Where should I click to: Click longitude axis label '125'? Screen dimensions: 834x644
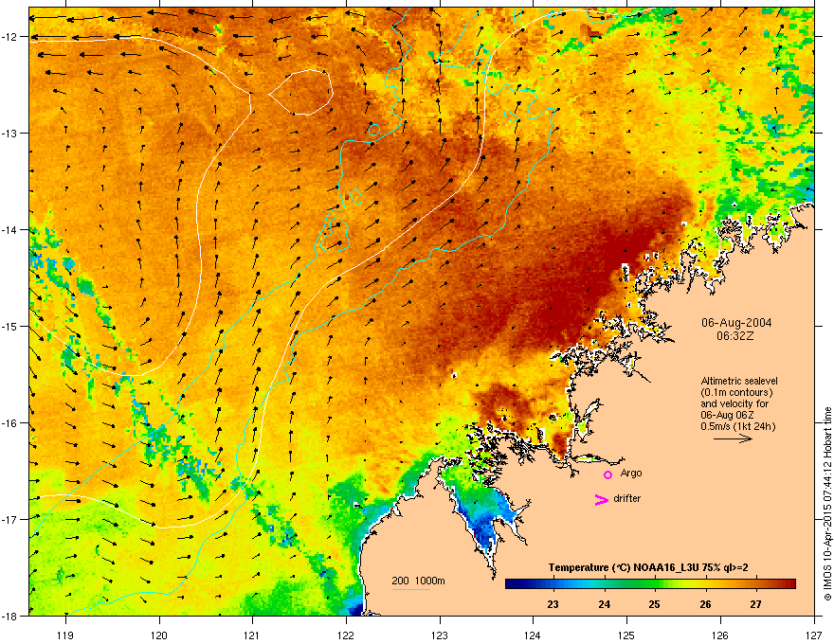point(626,635)
